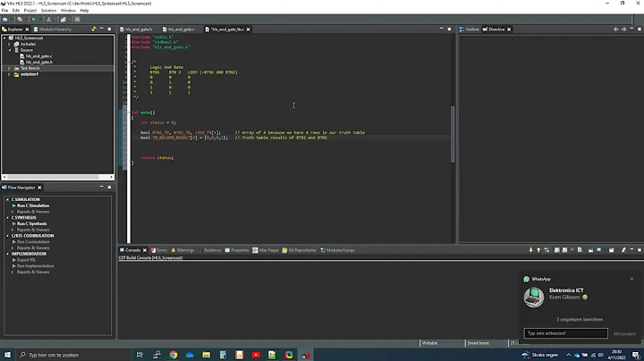The image size is (644, 361).
Task: Click the open console icon
Action: [x=612, y=250]
